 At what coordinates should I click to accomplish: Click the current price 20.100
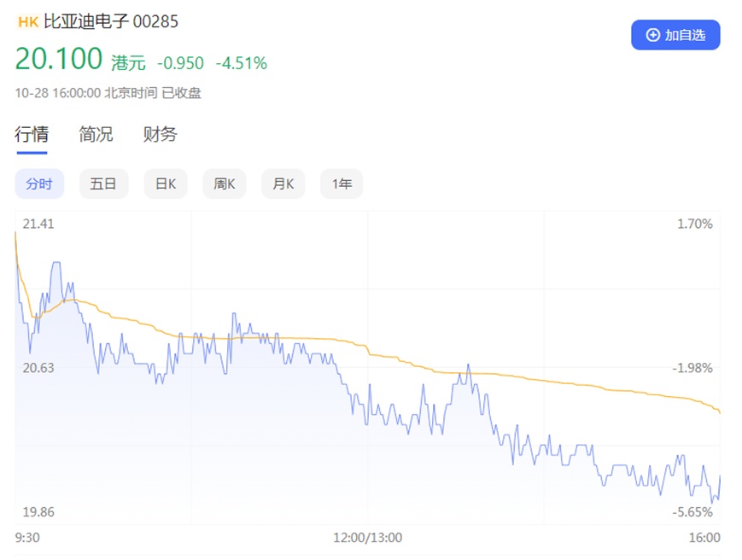click(59, 59)
